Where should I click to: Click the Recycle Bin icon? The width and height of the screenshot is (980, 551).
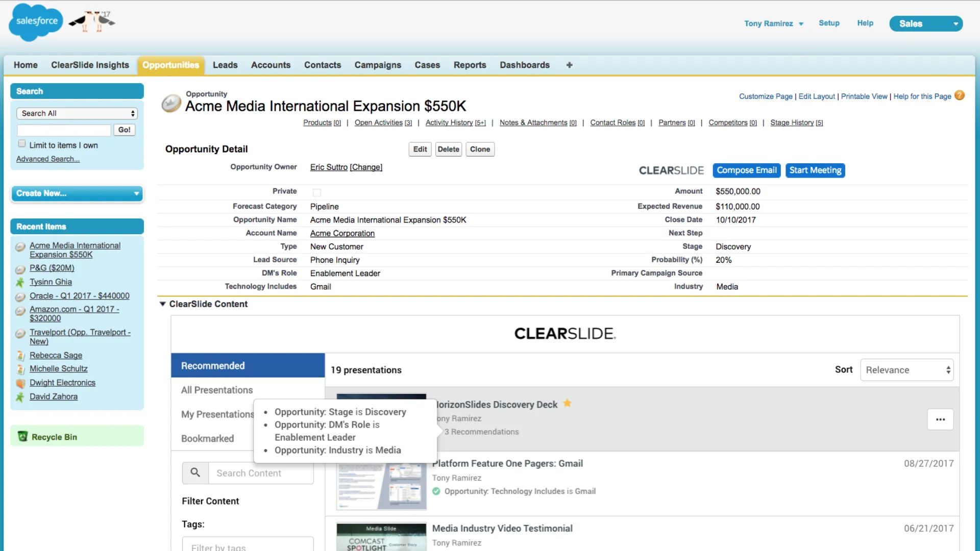tap(22, 437)
